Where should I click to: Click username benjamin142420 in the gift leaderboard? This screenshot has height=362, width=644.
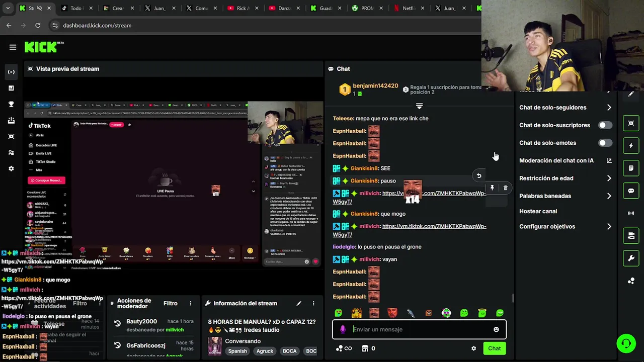tap(375, 86)
